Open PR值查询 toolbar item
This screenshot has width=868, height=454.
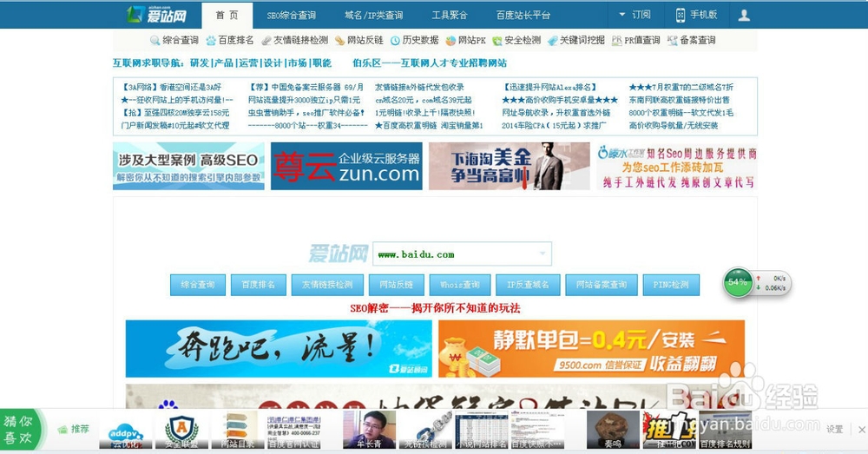point(635,41)
